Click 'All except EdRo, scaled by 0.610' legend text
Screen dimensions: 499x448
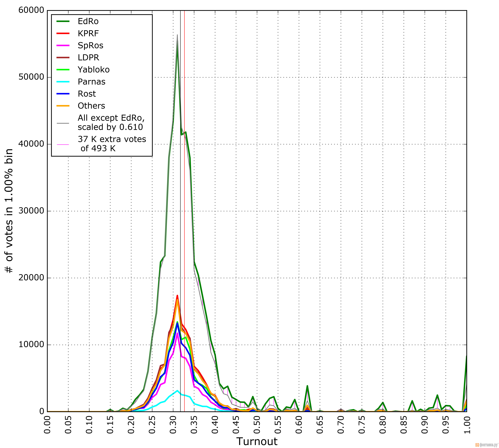[x=111, y=123]
